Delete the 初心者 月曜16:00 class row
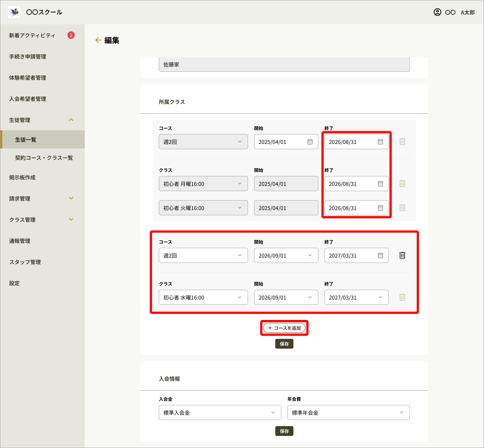484x448 pixels. 402,184
